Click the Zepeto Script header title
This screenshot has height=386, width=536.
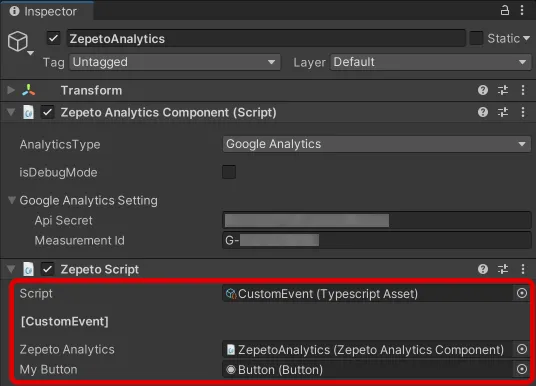(x=99, y=269)
